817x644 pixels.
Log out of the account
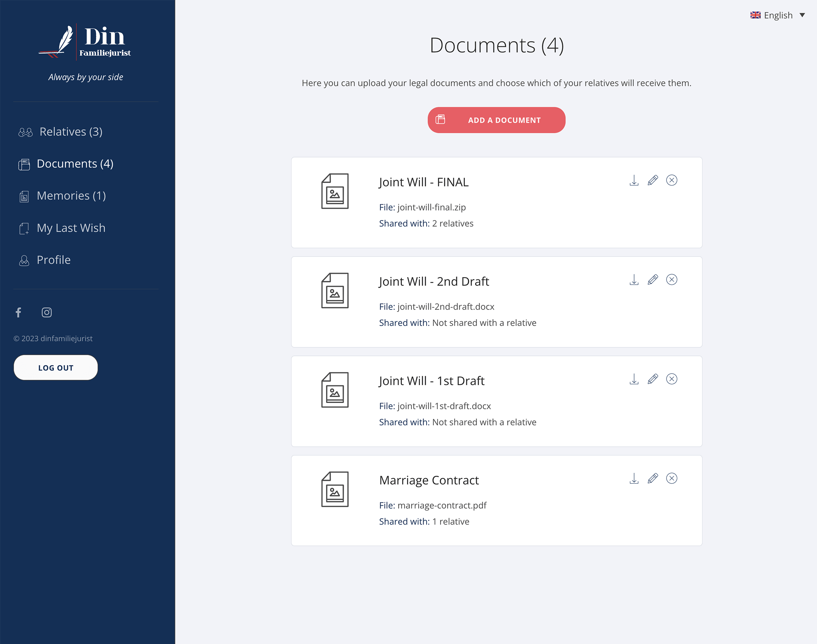tap(56, 367)
